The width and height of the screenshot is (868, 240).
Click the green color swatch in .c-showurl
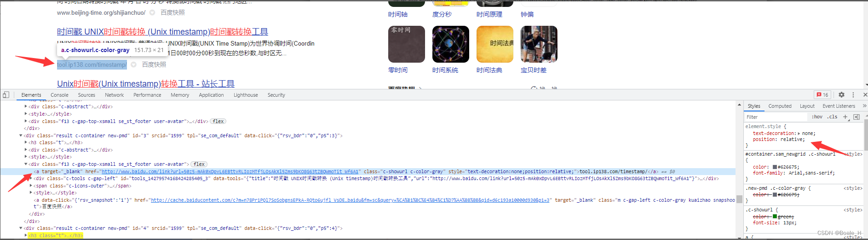[775, 217]
